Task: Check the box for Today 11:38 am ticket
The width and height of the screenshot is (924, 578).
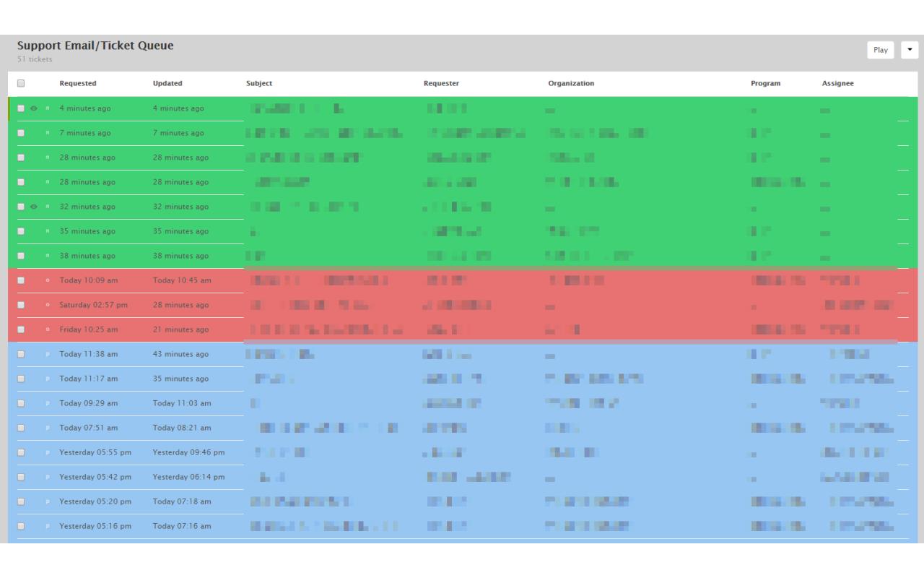Action: [21, 354]
